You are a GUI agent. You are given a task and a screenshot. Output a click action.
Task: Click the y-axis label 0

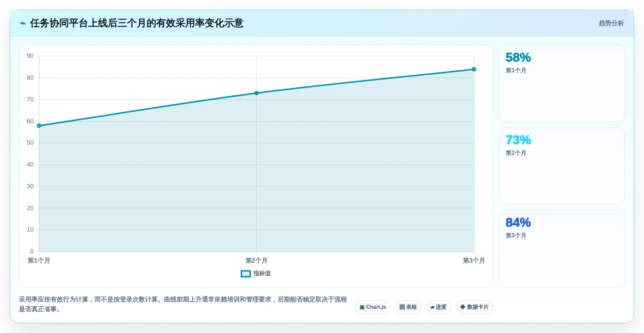32,251
